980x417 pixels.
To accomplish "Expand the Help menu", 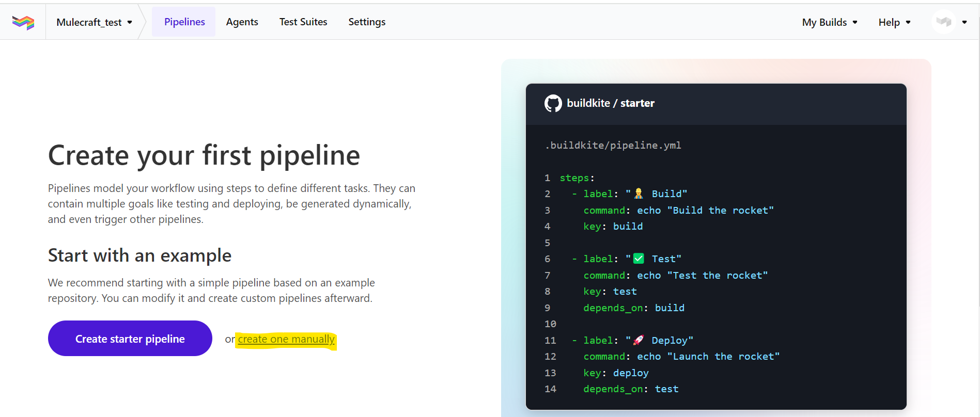I will coord(894,22).
